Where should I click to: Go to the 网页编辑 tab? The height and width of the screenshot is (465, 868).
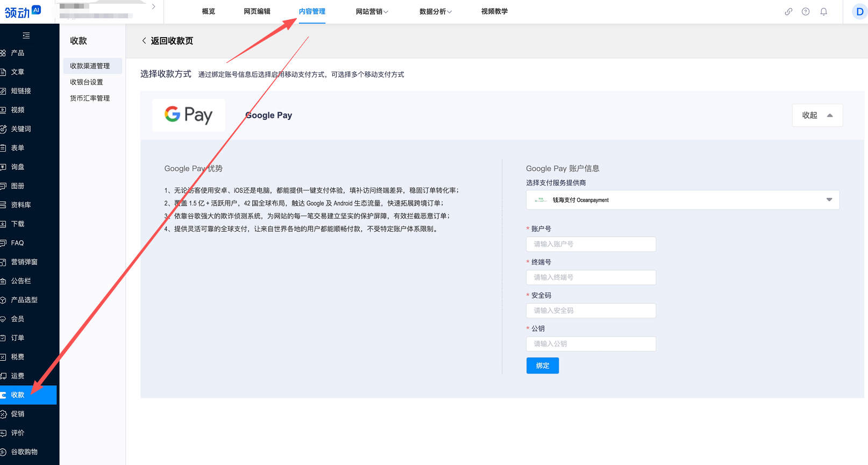click(x=257, y=11)
